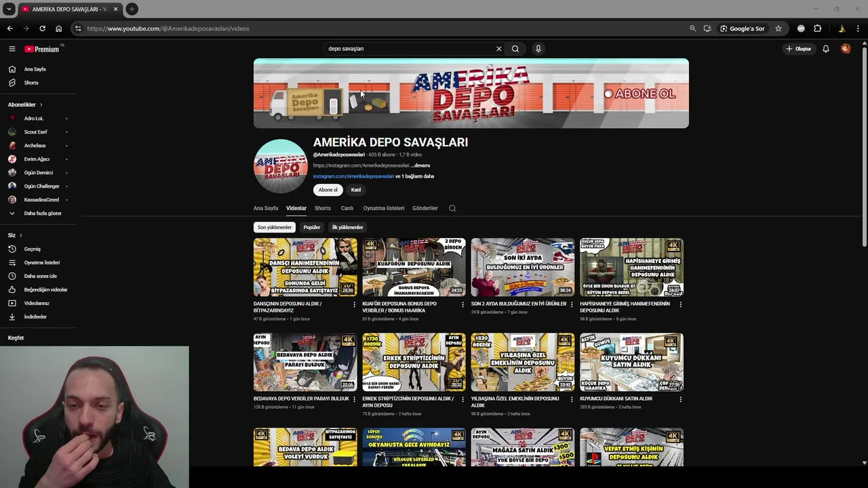Filter videos by Popüler chip
This screenshot has height=488, width=868.
[x=312, y=228]
